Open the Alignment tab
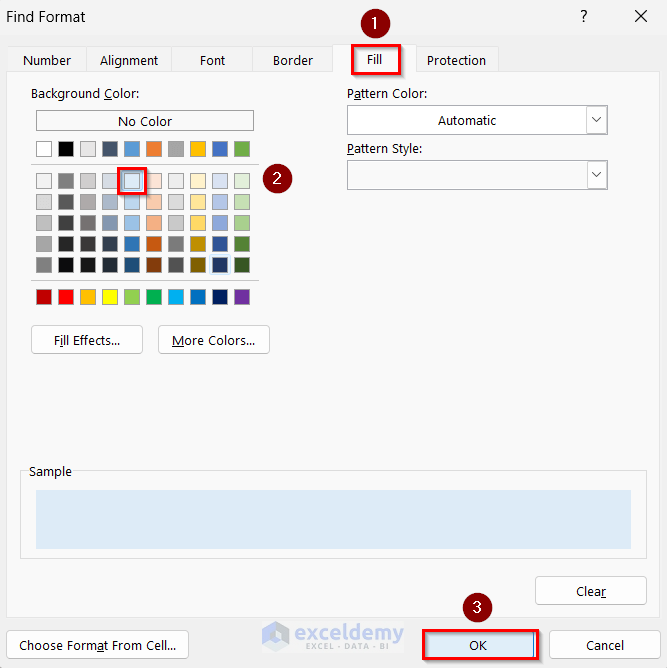This screenshot has height=668, width=667. 129,60
